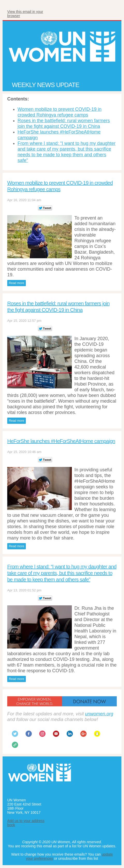Open the father with baby photo
The height and width of the screenshot is (868, 124).
coord(40,488)
